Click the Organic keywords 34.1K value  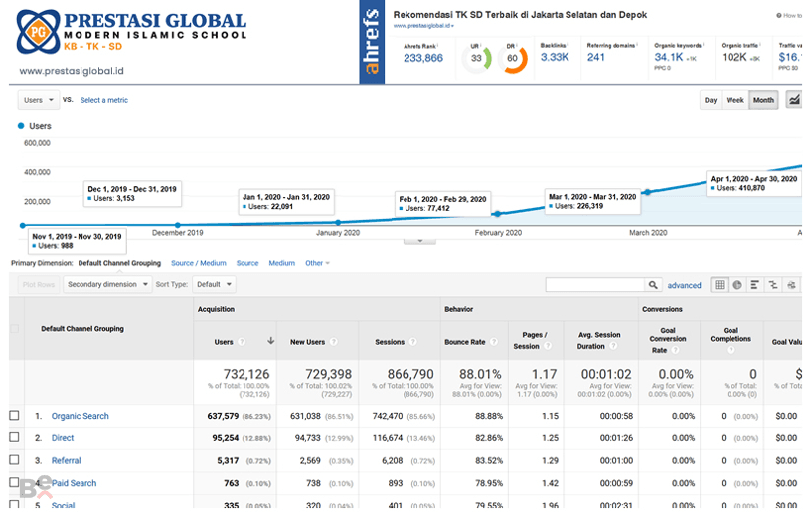pyautogui.click(x=669, y=57)
